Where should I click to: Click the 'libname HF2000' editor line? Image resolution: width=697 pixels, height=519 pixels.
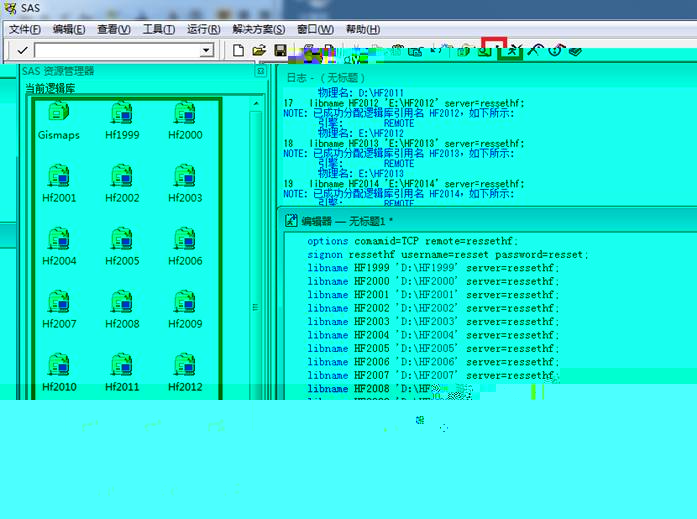(x=433, y=281)
